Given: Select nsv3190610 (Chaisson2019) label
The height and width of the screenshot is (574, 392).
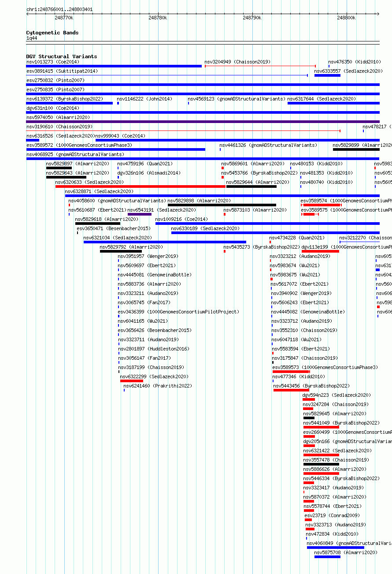Looking at the screenshot, I should [x=59, y=127].
